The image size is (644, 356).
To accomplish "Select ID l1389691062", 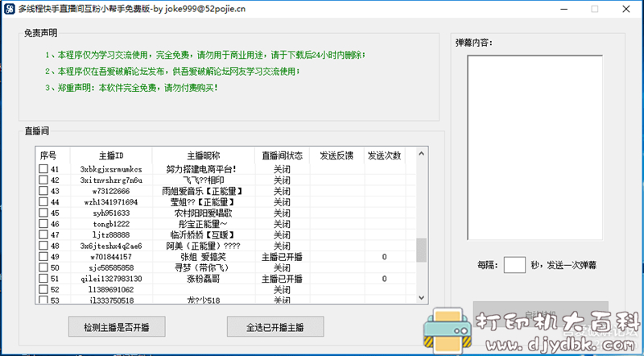I will click(111, 289).
